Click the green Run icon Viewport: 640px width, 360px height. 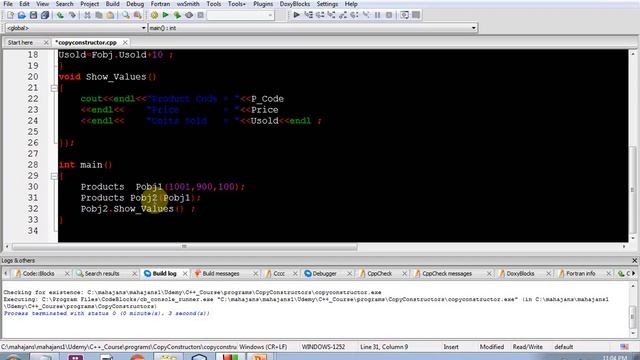pyautogui.click(x=165, y=15)
